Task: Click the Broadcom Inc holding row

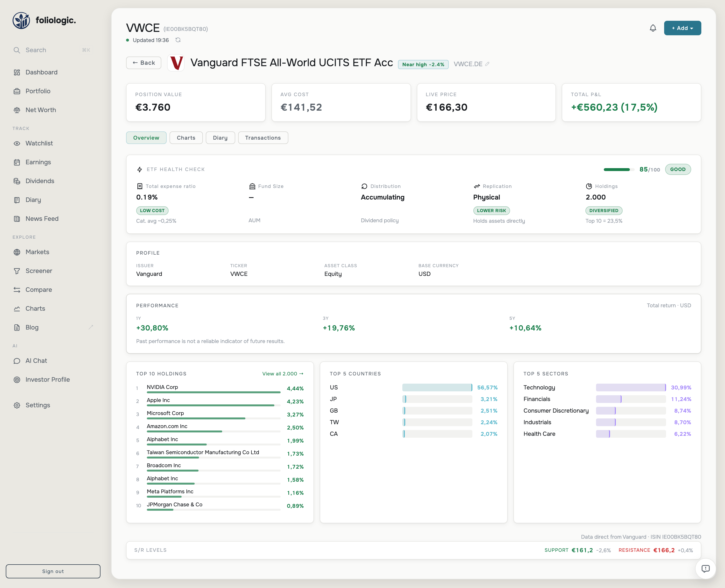Action: (x=220, y=467)
